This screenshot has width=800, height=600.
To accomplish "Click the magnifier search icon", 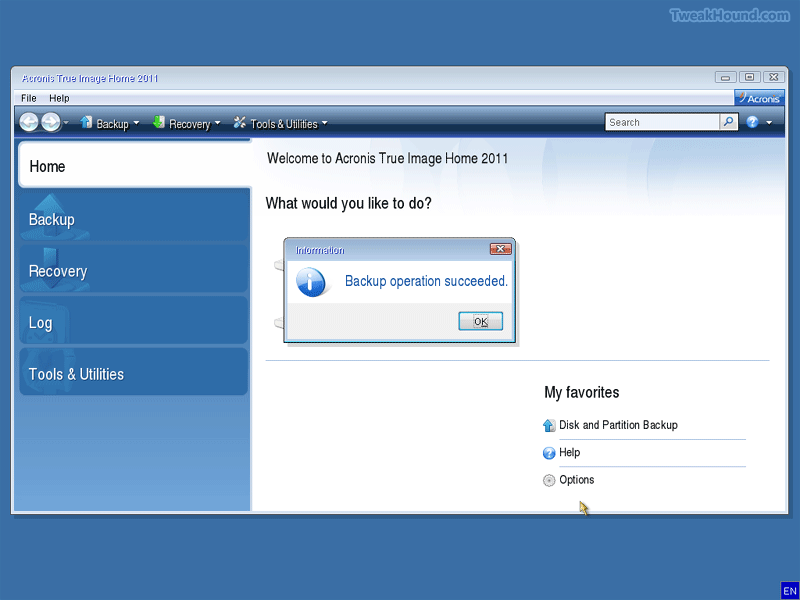I will tap(729, 122).
